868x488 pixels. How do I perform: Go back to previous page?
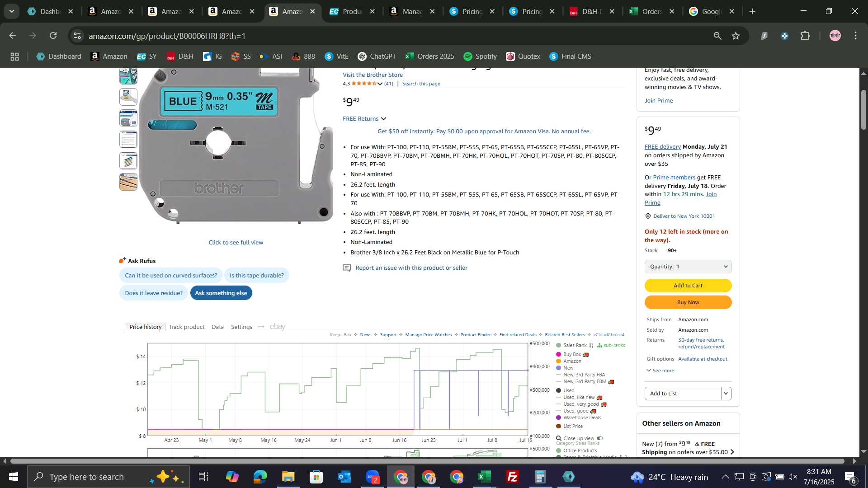pyautogui.click(x=13, y=36)
